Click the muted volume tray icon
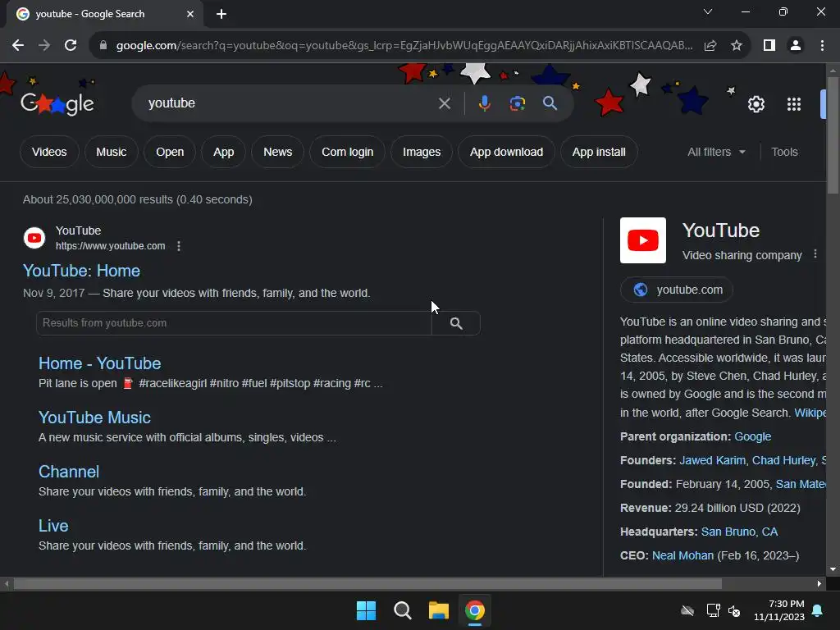This screenshot has width=840, height=630. click(734, 610)
